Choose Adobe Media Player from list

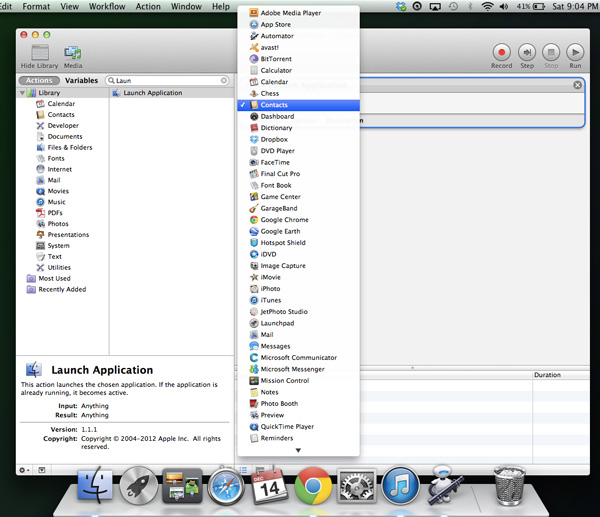click(298, 13)
